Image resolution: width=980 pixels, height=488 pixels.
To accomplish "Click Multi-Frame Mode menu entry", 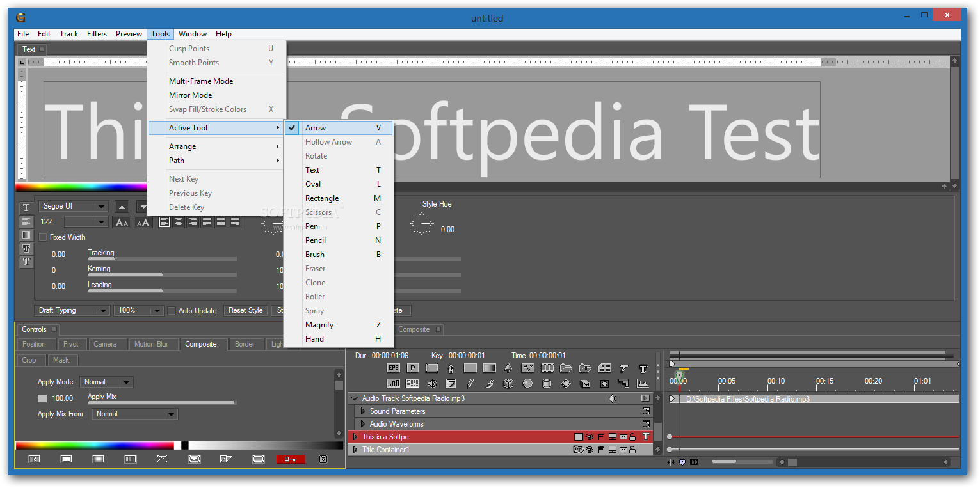I will coord(216,81).
